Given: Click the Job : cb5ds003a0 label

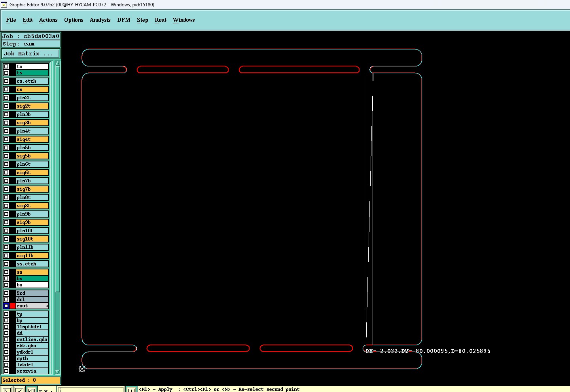Looking at the screenshot, I should click(x=31, y=36).
